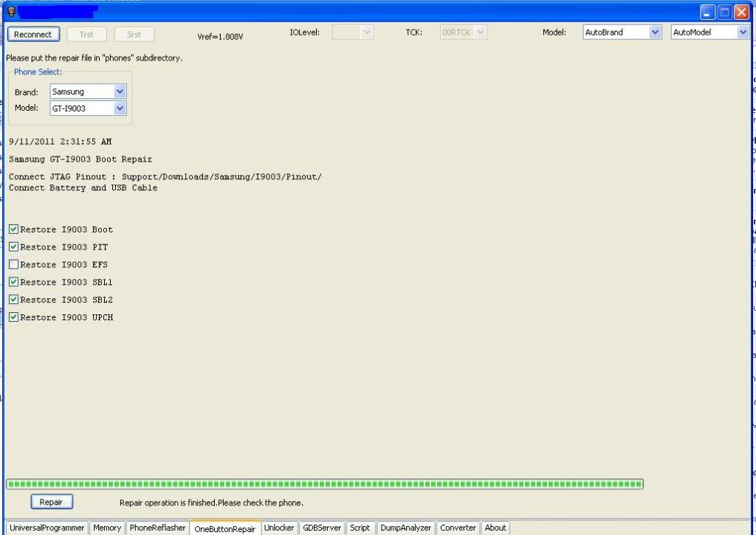This screenshot has width=756, height=535.
Task: Maximize the application window
Action: (724, 12)
